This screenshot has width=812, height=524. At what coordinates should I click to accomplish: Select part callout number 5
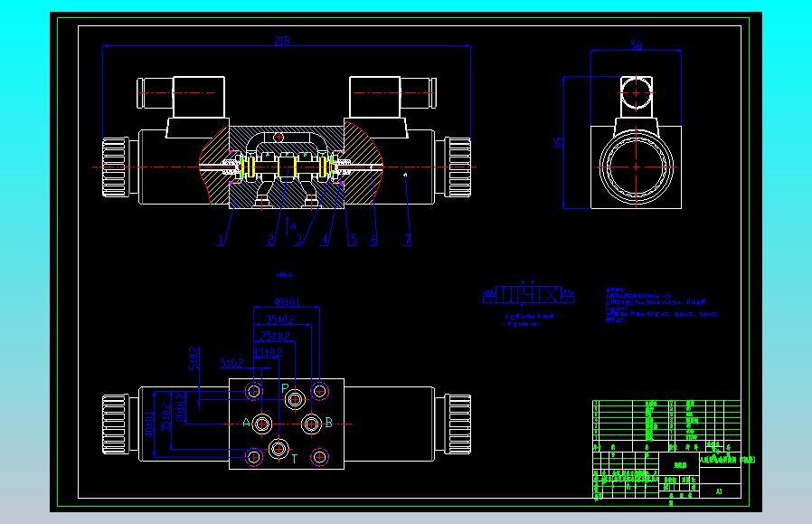353,240
